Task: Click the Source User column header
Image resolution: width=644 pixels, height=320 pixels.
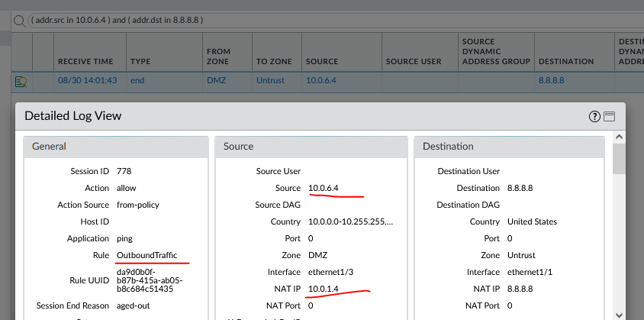Action: point(414,61)
